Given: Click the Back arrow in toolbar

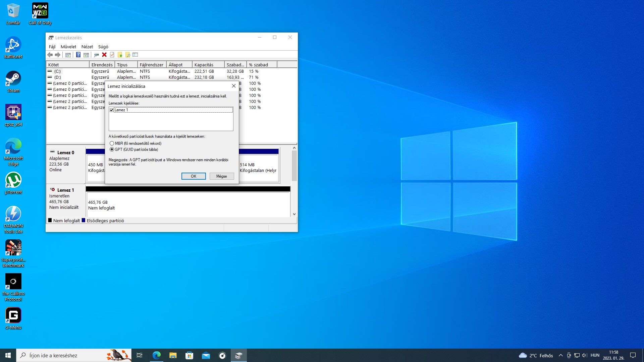Looking at the screenshot, I should tap(50, 55).
